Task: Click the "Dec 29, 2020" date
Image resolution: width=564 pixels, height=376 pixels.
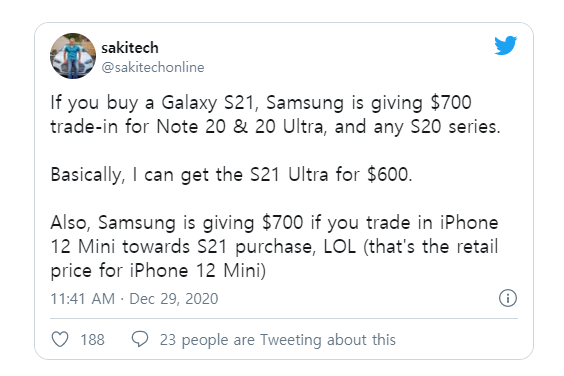Action: click(x=174, y=299)
